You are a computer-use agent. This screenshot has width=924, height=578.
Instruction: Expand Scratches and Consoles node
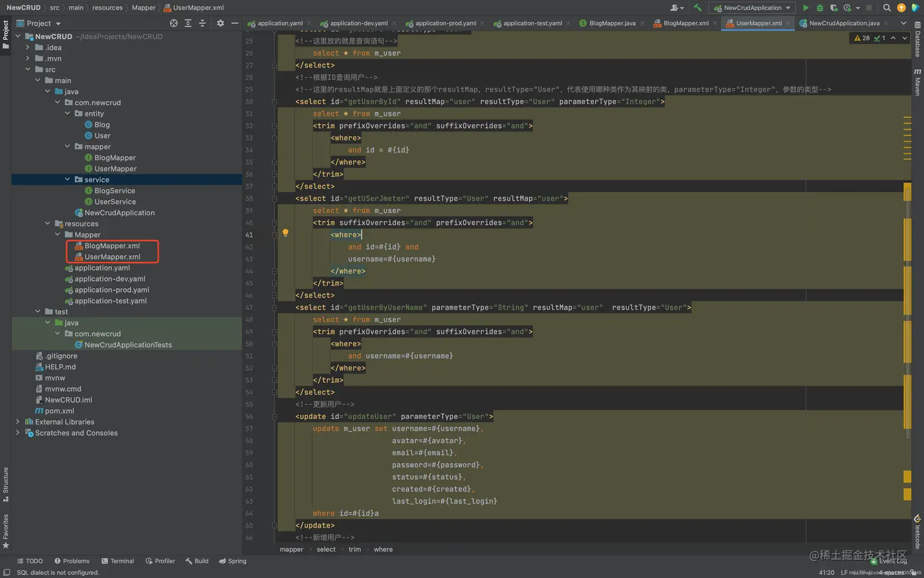coord(18,432)
